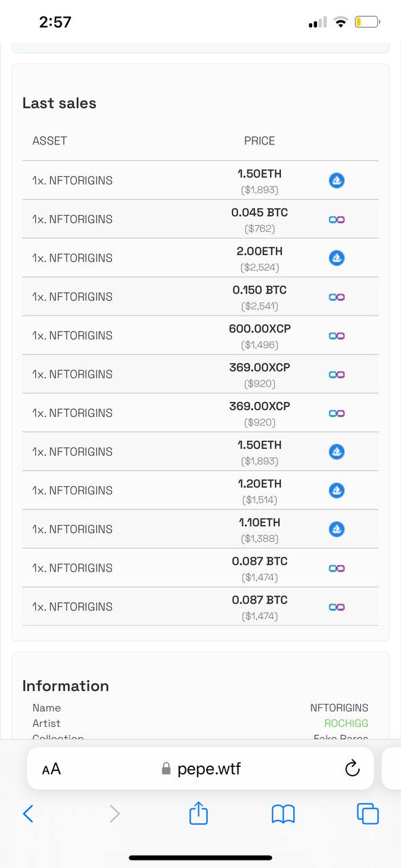
Task: Open ROCHIGG artist link
Action: [346, 724]
